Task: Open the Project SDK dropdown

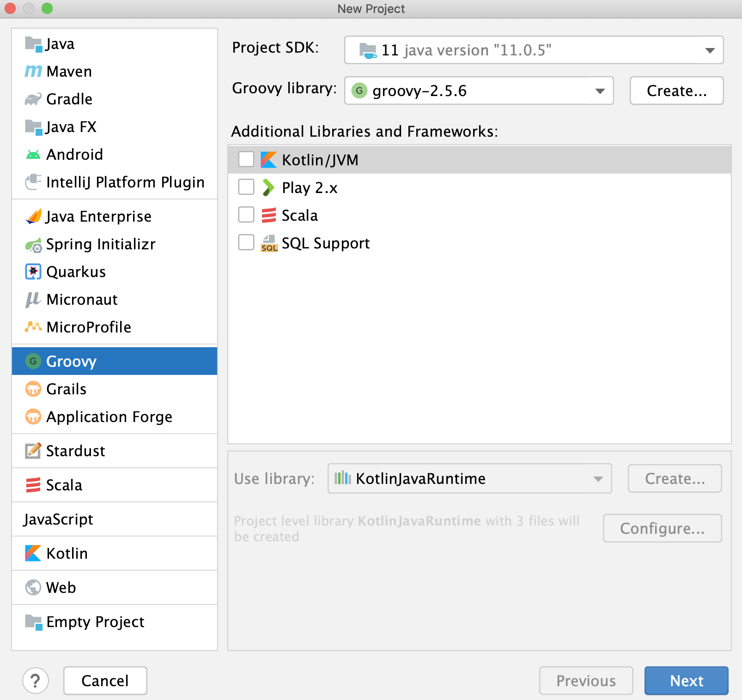Action: pyautogui.click(x=709, y=50)
